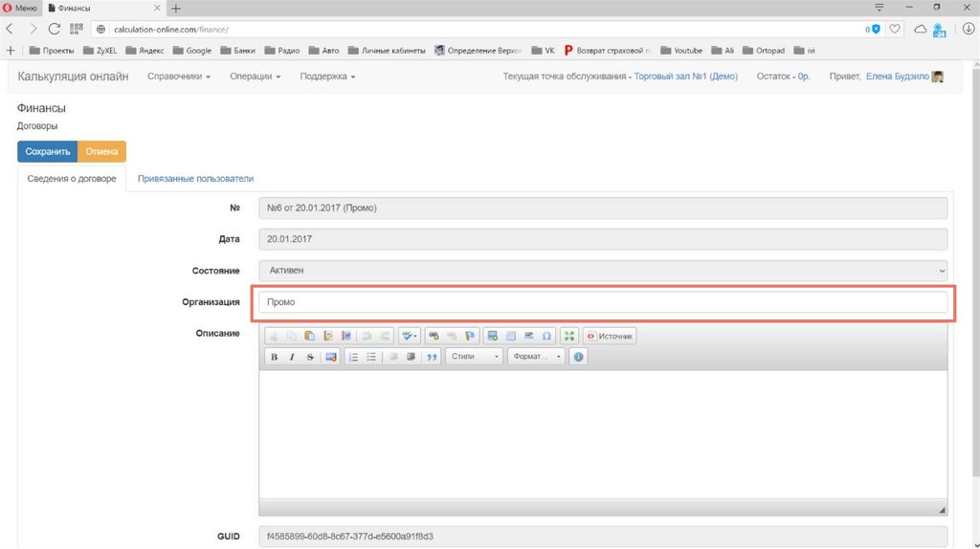Screen dimensions: 980x549
Task: Insert a link in the editor
Action: coord(434,336)
